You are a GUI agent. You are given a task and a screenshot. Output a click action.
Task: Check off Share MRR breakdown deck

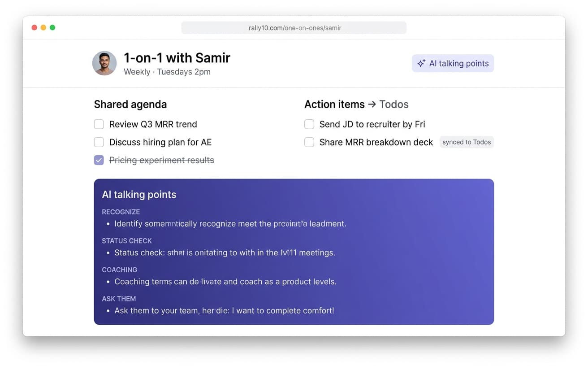(x=309, y=142)
